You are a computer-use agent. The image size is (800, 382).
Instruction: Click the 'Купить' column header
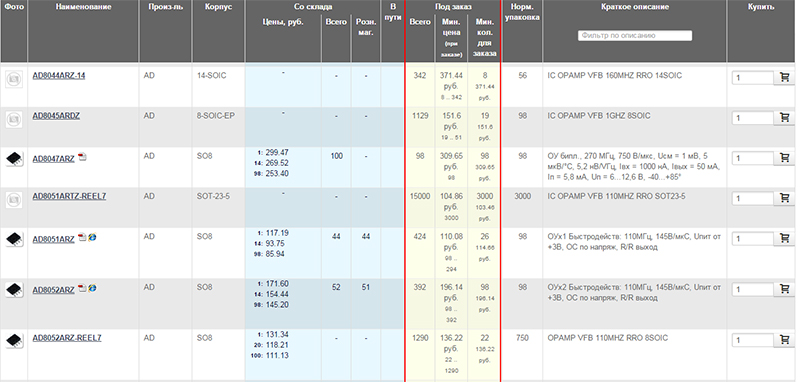pos(761,7)
